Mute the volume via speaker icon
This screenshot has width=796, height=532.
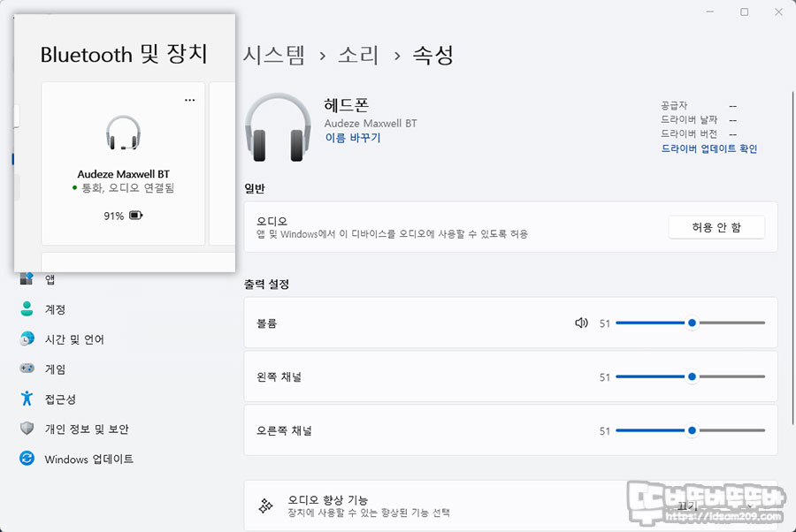pyautogui.click(x=581, y=323)
